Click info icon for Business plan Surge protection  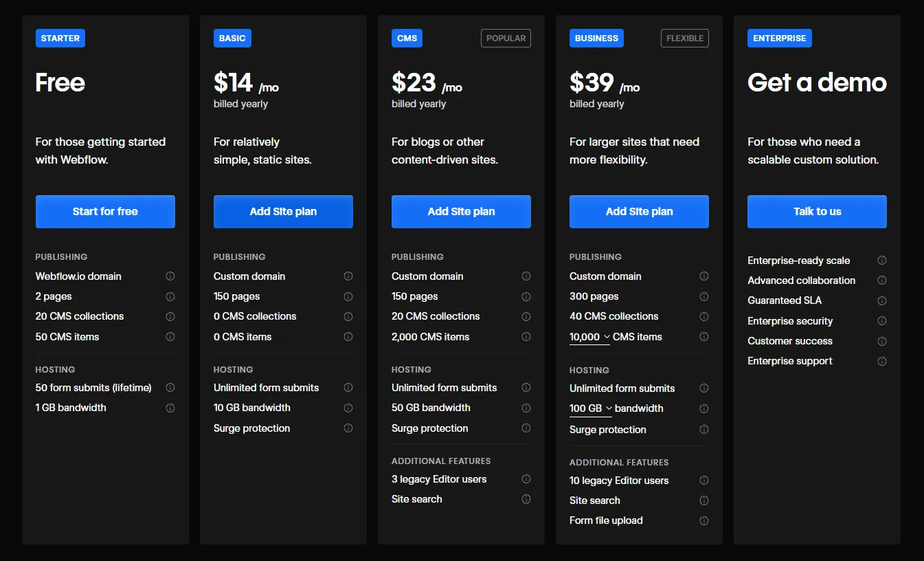(704, 430)
